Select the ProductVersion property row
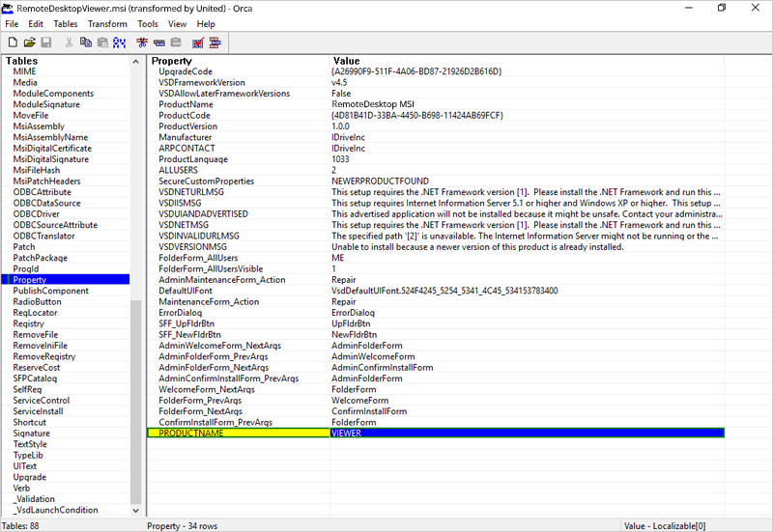This screenshot has height=532, width=773. 187,126
